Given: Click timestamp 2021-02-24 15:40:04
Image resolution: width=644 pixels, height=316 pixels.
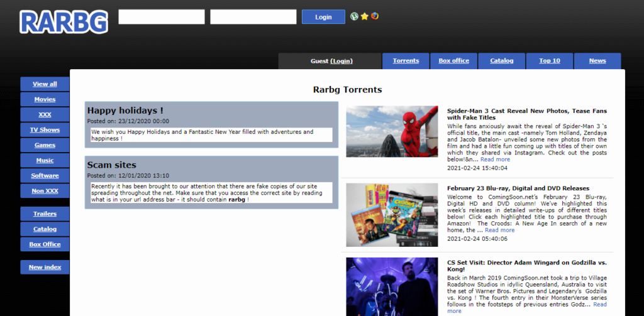Looking at the screenshot, I should pyautogui.click(x=477, y=168).
